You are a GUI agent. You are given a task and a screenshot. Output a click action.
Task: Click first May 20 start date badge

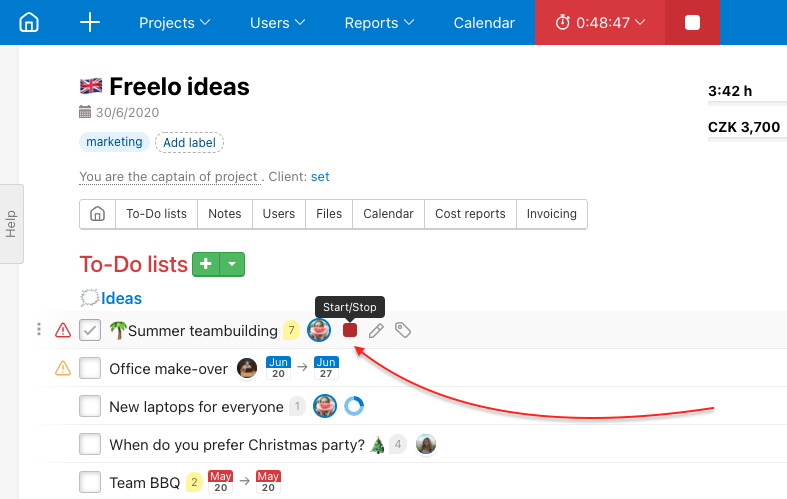pyautogui.click(x=220, y=482)
